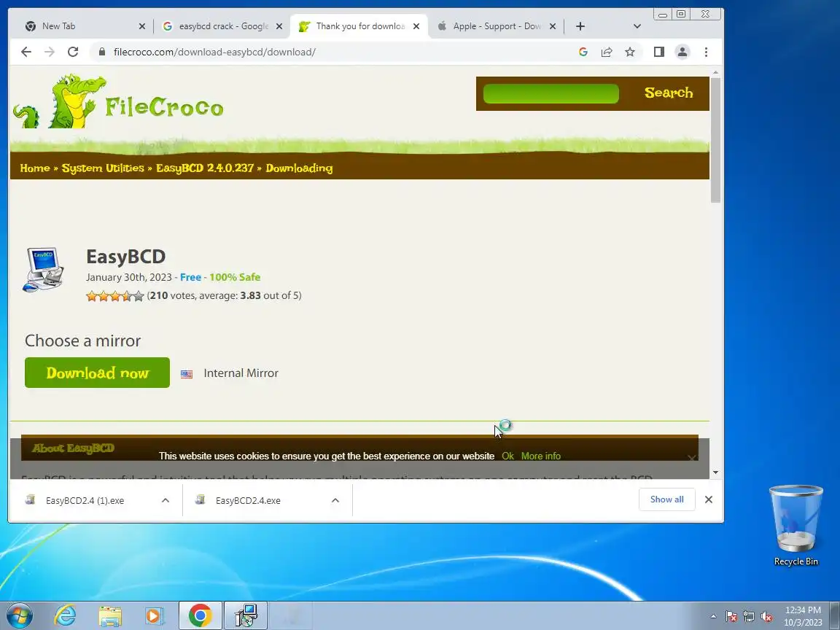Open EasyBCD2.4 (1).exe download

tap(85, 500)
